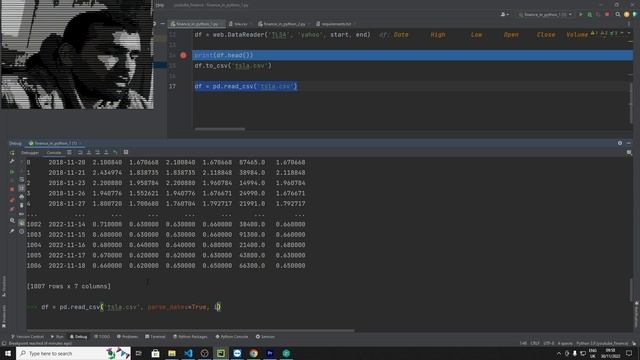Open File Explorer from the taskbar

pos(172,353)
